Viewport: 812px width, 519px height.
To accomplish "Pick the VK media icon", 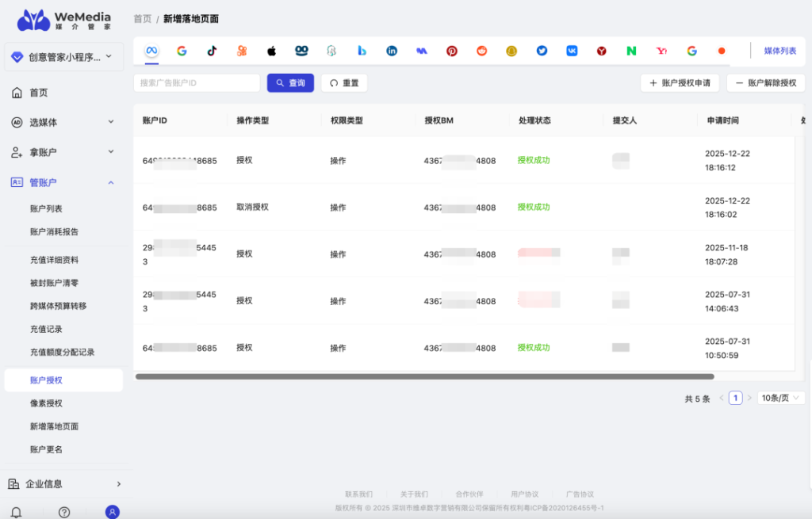I will point(572,51).
